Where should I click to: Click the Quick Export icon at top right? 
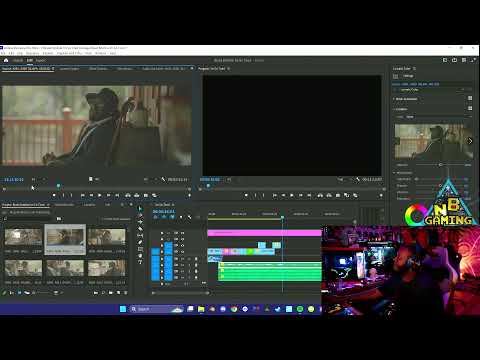(x=454, y=60)
